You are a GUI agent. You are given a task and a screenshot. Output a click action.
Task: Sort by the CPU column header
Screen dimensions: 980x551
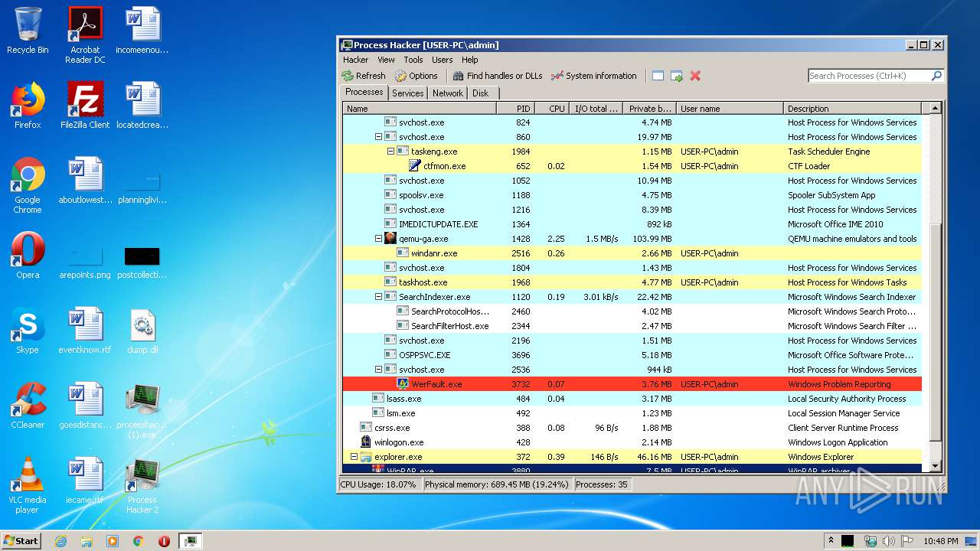552,109
